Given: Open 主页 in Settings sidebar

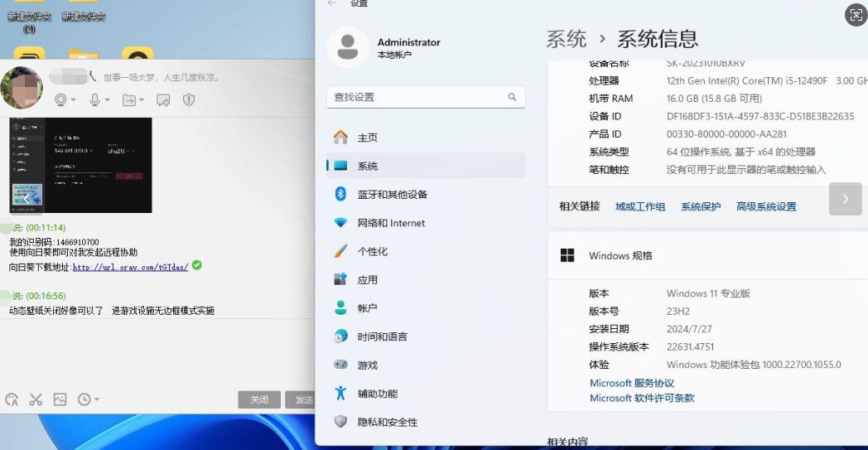Looking at the screenshot, I should 426,138.
